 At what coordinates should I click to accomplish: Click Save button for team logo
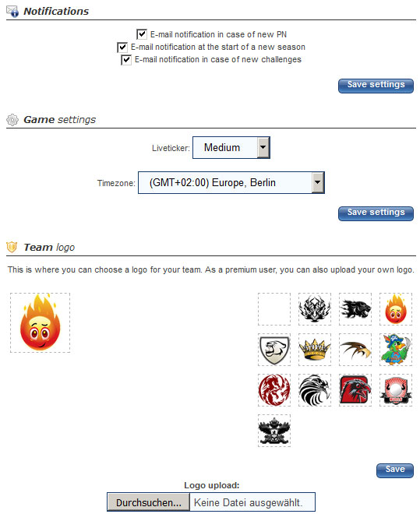tap(395, 470)
